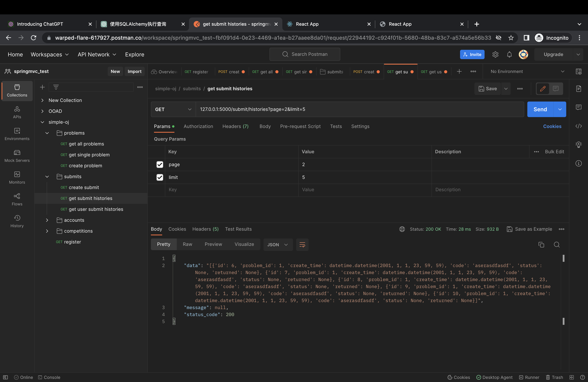Collapse the problems folder
The width and height of the screenshot is (588, 382).
47,133
